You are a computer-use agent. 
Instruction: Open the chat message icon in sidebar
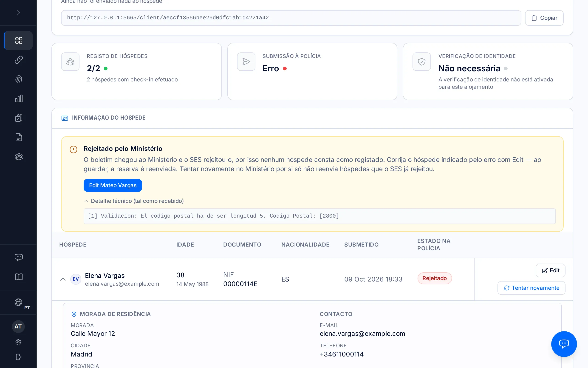(x=18, y=257)
